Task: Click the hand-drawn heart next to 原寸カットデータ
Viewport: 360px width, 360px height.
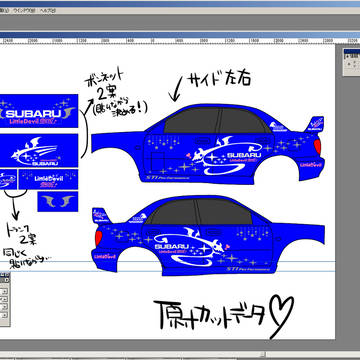Action: pos(282,316)
